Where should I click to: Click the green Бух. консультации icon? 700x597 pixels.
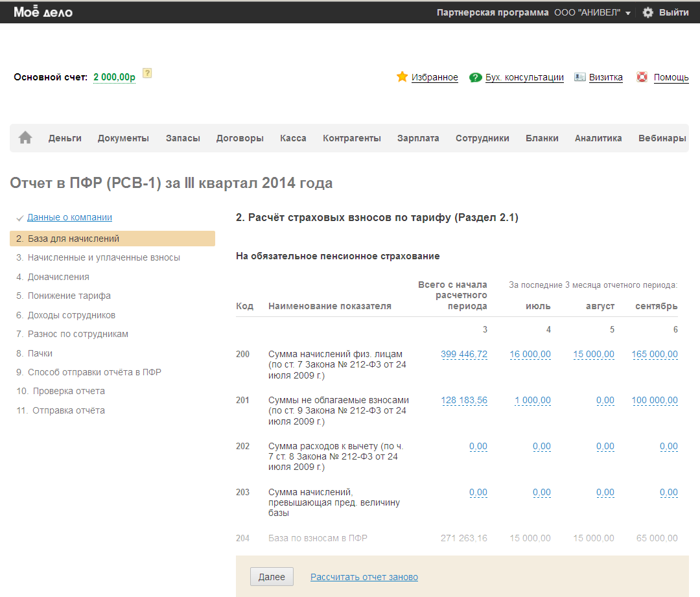(x=476, y=77)
